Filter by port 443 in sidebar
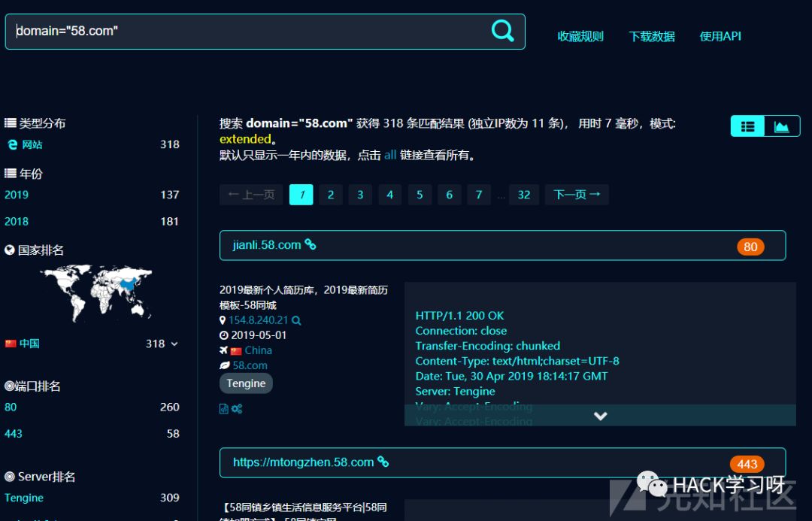The width and height of the screenshot is (812, 521). point(14,434)
